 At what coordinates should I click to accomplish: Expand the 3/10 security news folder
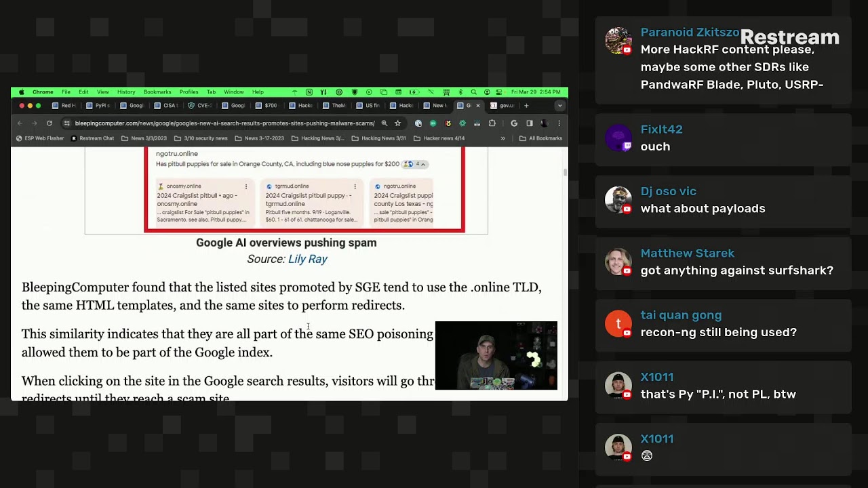coord(201,138)
